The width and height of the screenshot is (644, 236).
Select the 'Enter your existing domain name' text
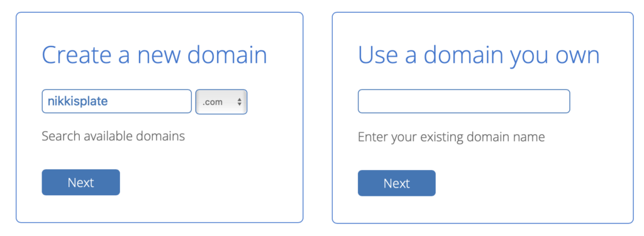pos(452,137)
